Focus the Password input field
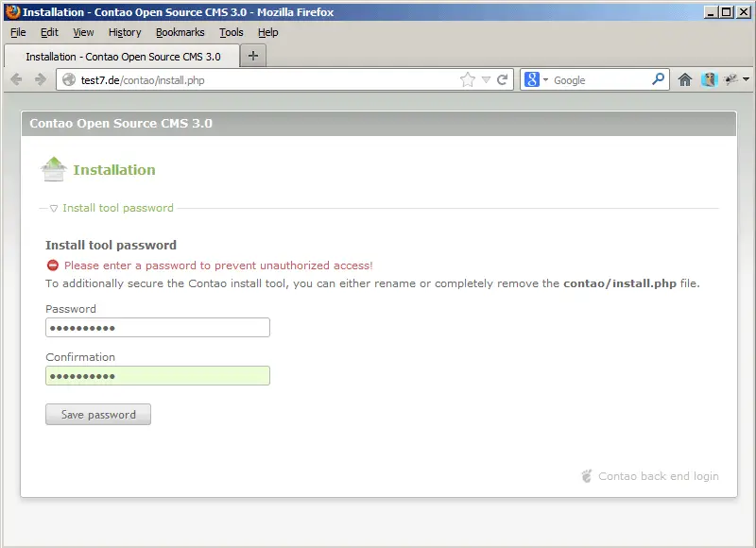This screenshot has width=756, height=548. [158, 328]
